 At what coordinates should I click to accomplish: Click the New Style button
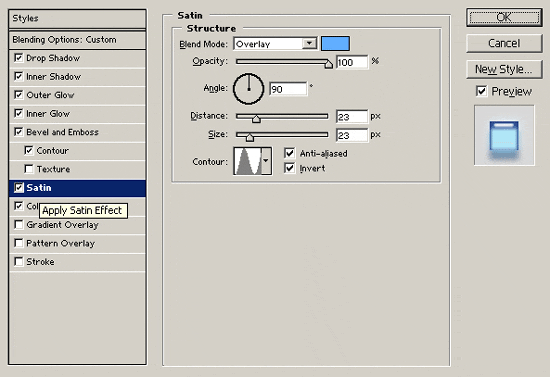(x=504, y=69)
